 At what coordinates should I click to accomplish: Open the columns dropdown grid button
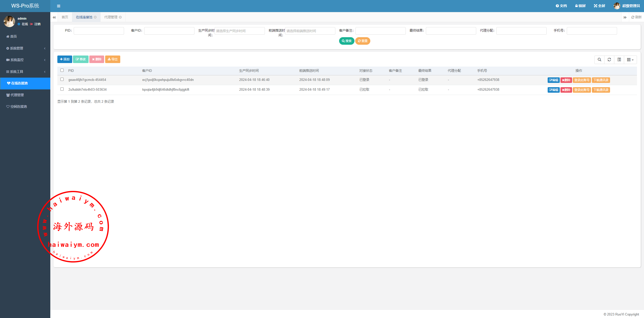[630, 60]
